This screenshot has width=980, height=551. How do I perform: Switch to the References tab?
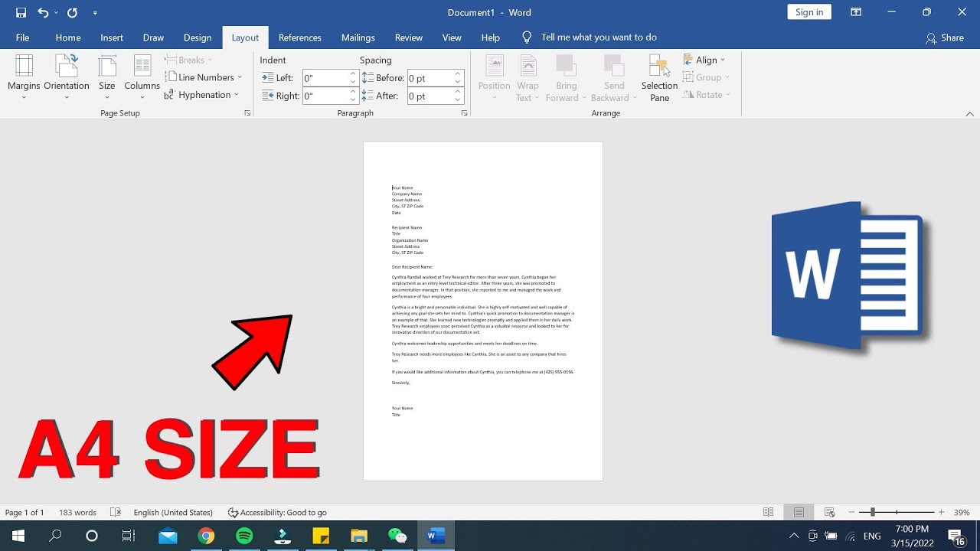(x=300, y=37)
